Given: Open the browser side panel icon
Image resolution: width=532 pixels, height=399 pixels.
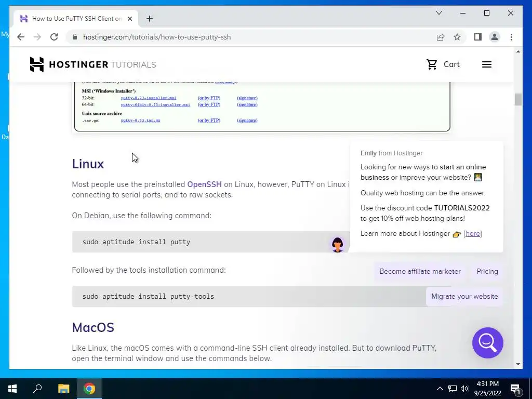Looking at the screenshot, I should (x=478, y=37).
